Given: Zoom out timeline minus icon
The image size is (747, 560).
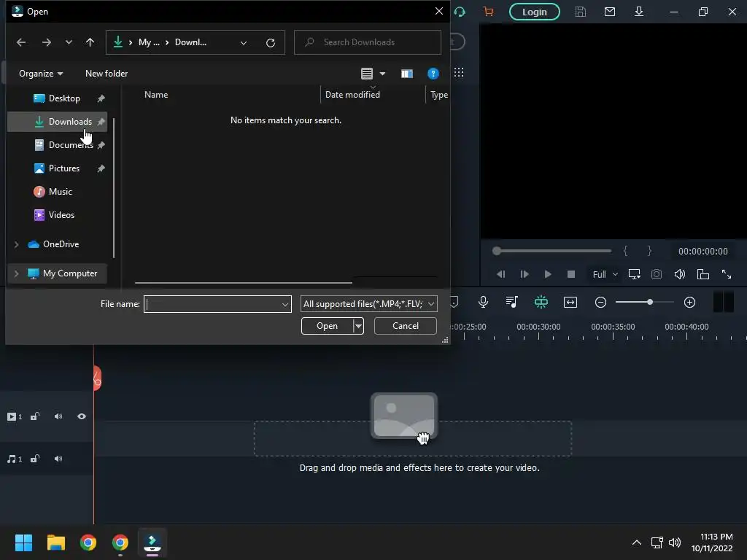Looking at the screenshot, I should [x=601, y=303].
